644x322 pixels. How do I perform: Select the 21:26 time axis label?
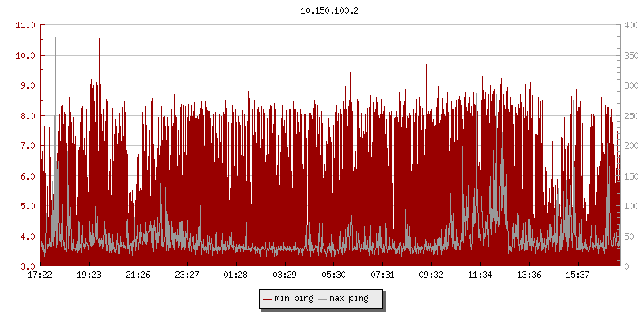tap(138, 275)
